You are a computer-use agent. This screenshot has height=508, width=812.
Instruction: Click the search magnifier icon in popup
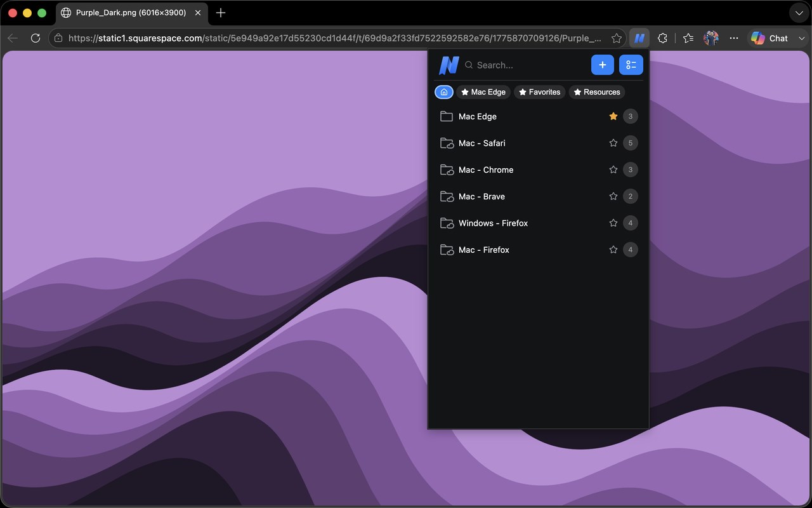pos(469,65)
